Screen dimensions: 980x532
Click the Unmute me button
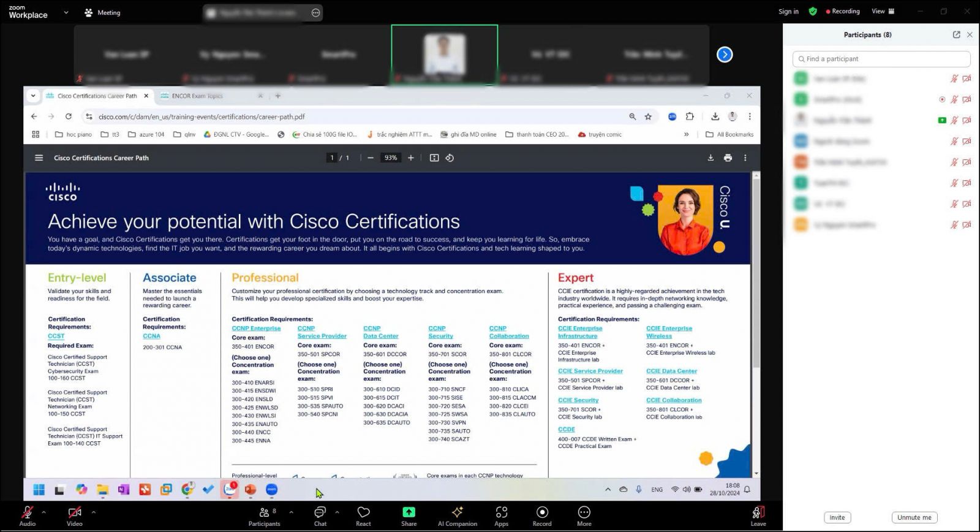pyautogui.click(x=914, y=517)
